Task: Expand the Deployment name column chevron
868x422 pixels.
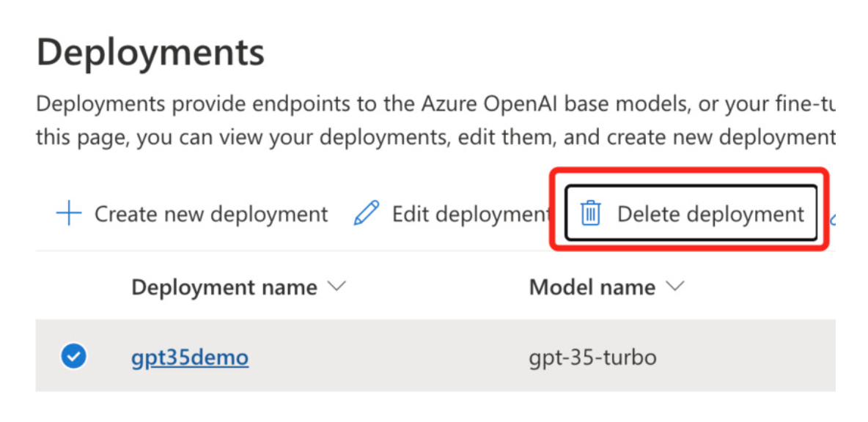Action: click(x=336, y=287)
